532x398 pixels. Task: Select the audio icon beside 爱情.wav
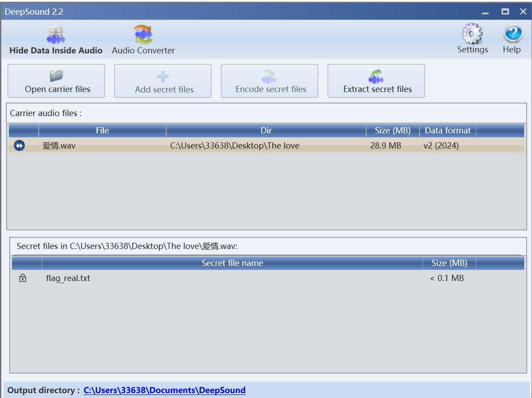click(x=20, y=146)
